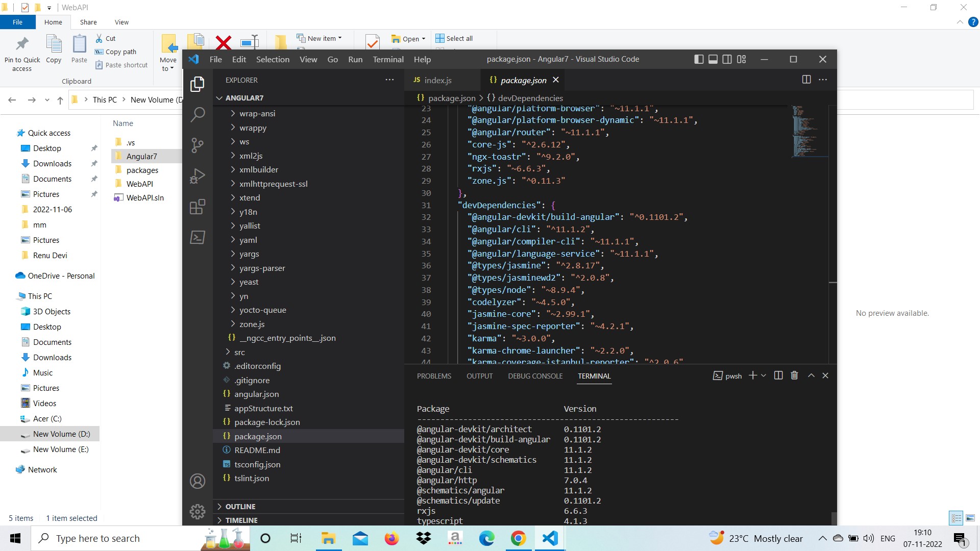Toggle secondary side bar visibility
The image size is (980, 551).
(727, 59)
